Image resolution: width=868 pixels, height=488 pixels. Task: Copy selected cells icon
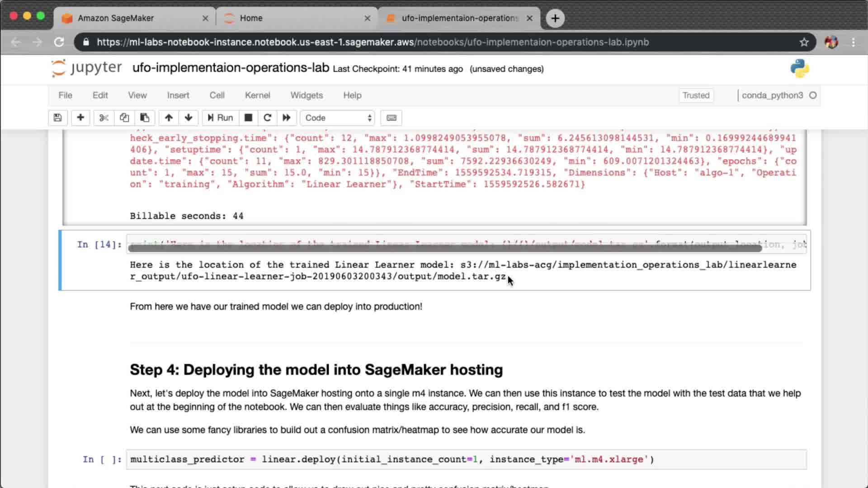pyautogui.click(x=124, y=118)
